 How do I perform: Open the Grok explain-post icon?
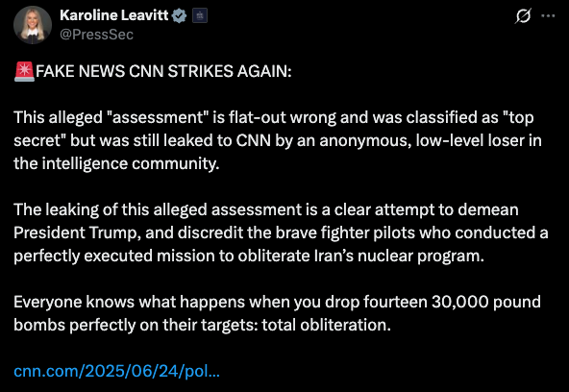[523, 16]
